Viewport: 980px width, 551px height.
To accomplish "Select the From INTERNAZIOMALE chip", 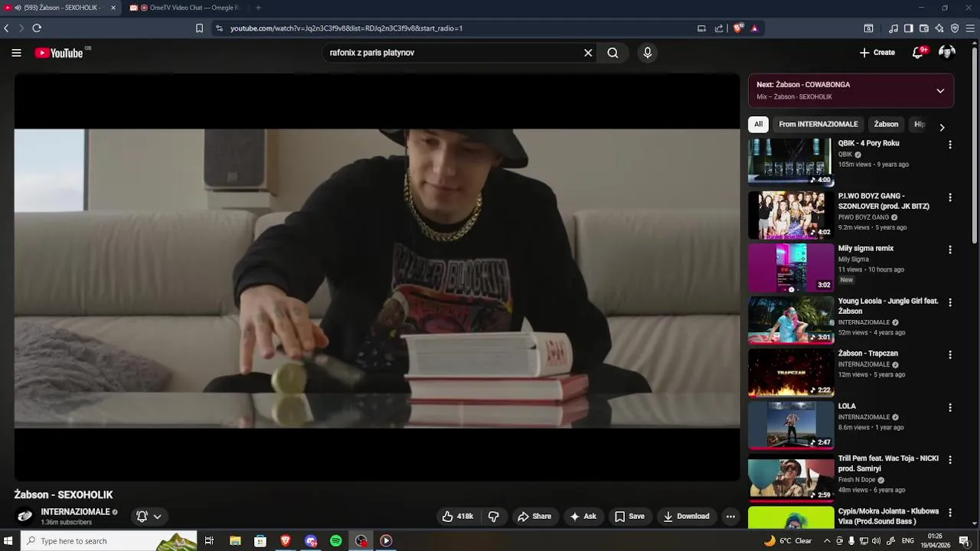I will pyautogui.click(x=818, y=124).
